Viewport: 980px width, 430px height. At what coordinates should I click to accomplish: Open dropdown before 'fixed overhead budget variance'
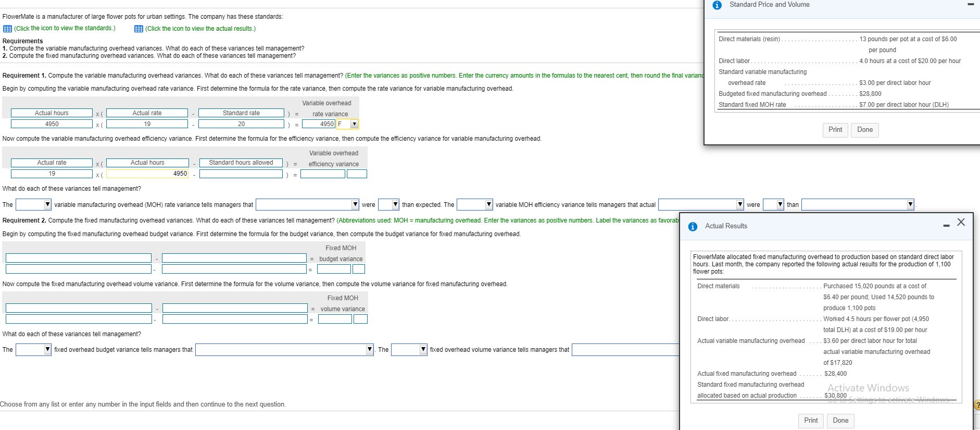click(x=34, y=349)
